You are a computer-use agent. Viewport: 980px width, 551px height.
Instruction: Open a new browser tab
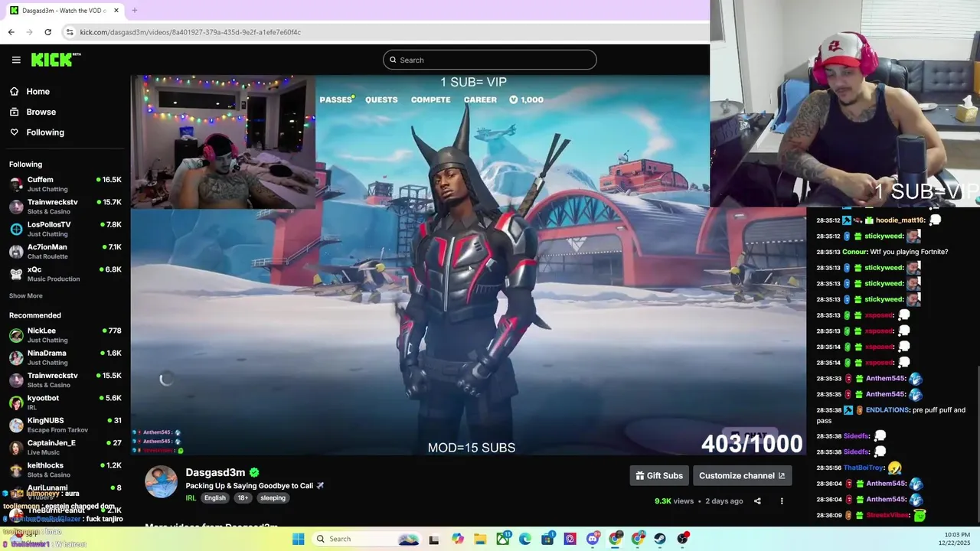pos(134,11)
